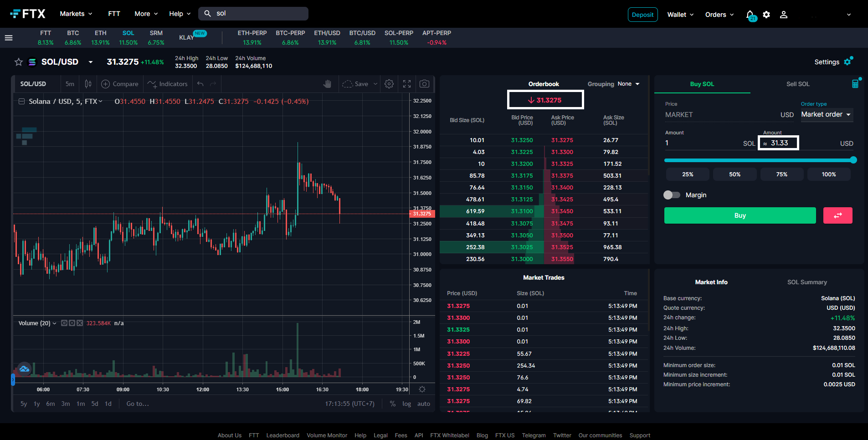Open Go to... date picker

point(138,404)
